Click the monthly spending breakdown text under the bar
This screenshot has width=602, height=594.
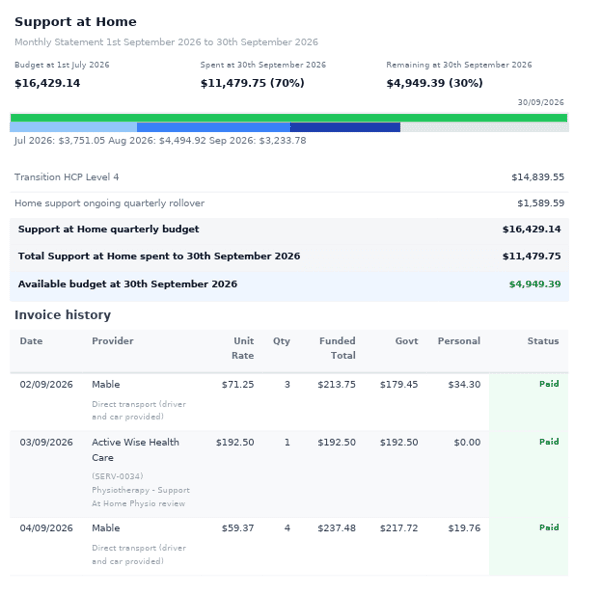pos(160,141)
